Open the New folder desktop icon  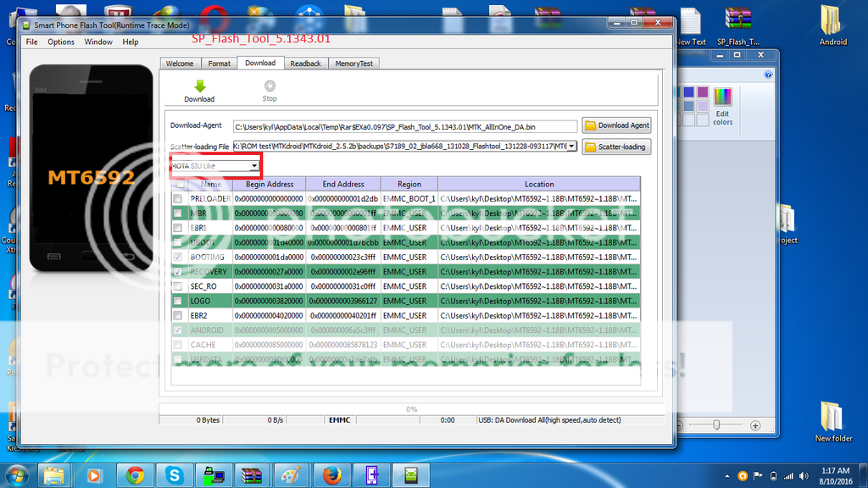(833, 422)
